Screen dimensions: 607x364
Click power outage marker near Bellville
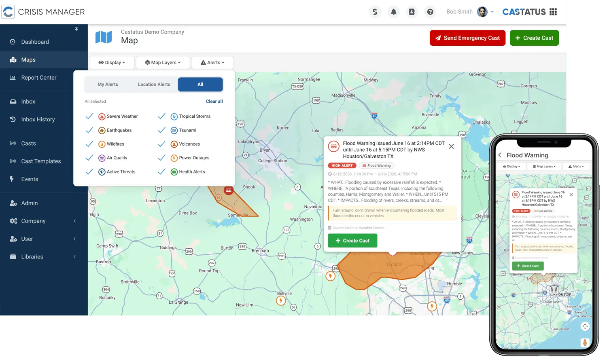[281, 301]
